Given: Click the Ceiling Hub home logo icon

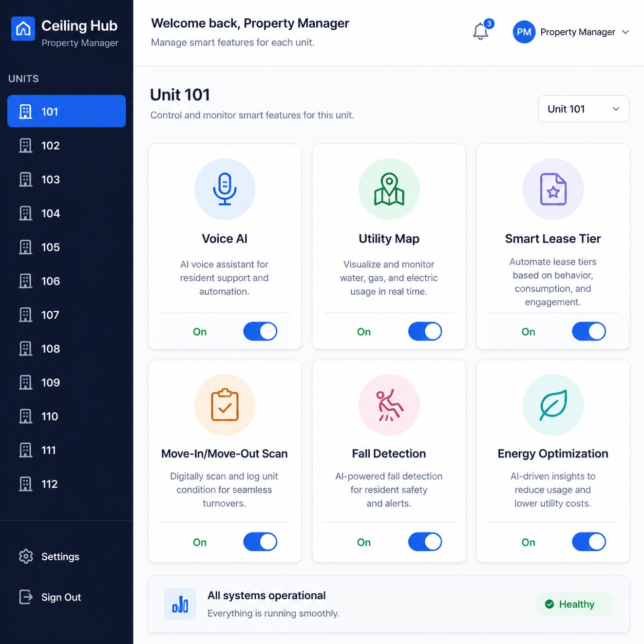Looking at the screenshot, I should coord(23,29).
